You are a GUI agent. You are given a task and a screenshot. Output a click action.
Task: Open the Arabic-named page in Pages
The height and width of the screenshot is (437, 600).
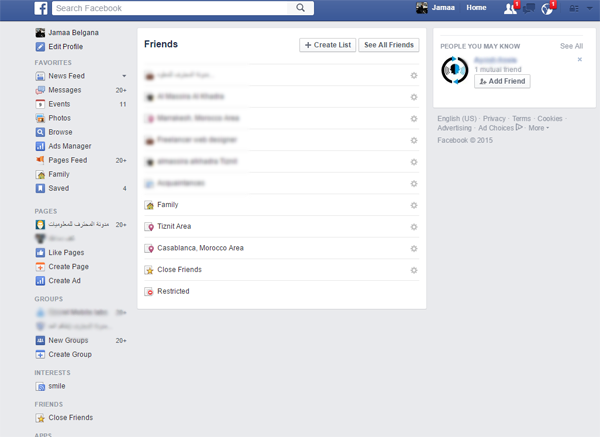coord(72,225)
